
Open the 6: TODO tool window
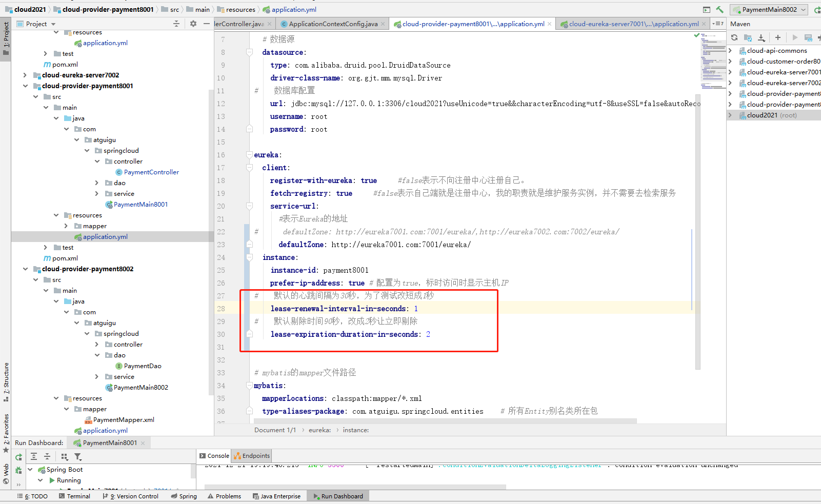pyautogui.click(x=32, y=496)
